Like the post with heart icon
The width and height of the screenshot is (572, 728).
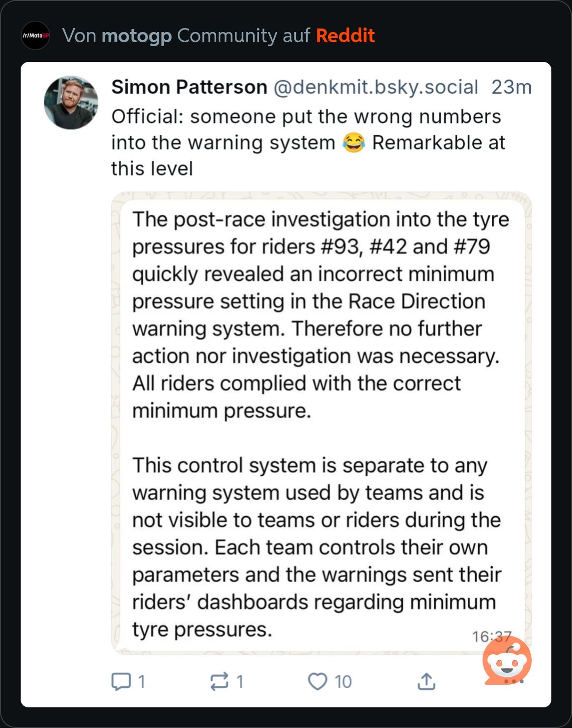pyautogui.click(x=317, y=681)
